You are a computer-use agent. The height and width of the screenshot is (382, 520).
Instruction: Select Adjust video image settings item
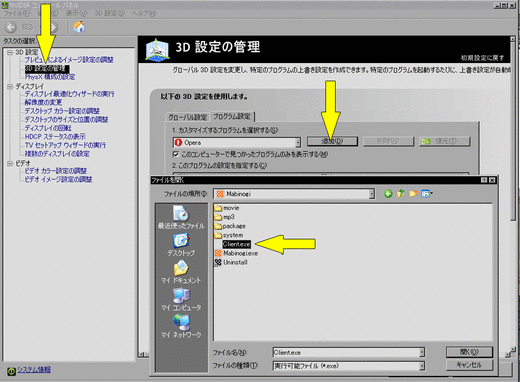tap(58, 179)
